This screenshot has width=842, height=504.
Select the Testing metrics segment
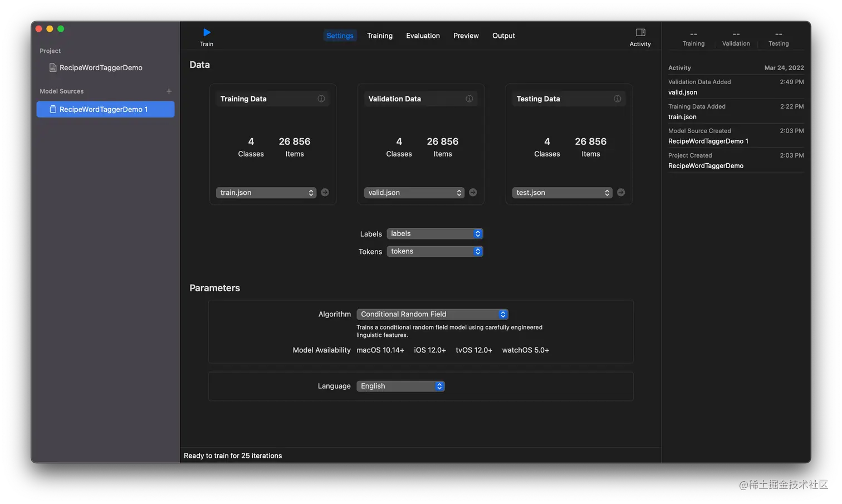point(779,39)
